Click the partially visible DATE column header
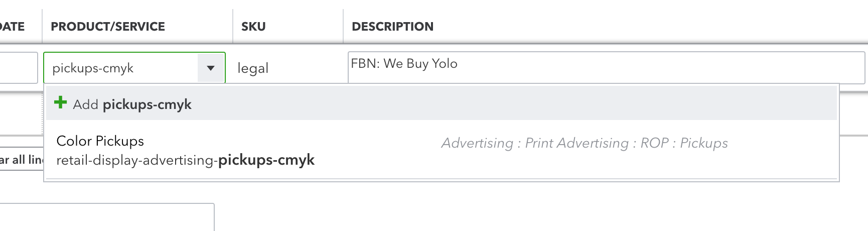The width and height of the screenshot is (868, 231). pos(12,27)
